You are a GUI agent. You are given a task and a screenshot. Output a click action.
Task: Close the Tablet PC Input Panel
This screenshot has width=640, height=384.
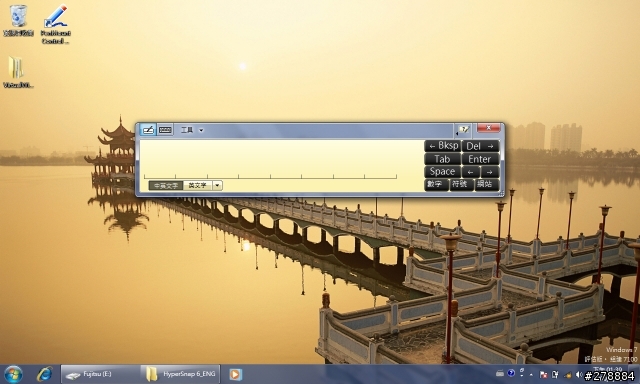point(489,128)
